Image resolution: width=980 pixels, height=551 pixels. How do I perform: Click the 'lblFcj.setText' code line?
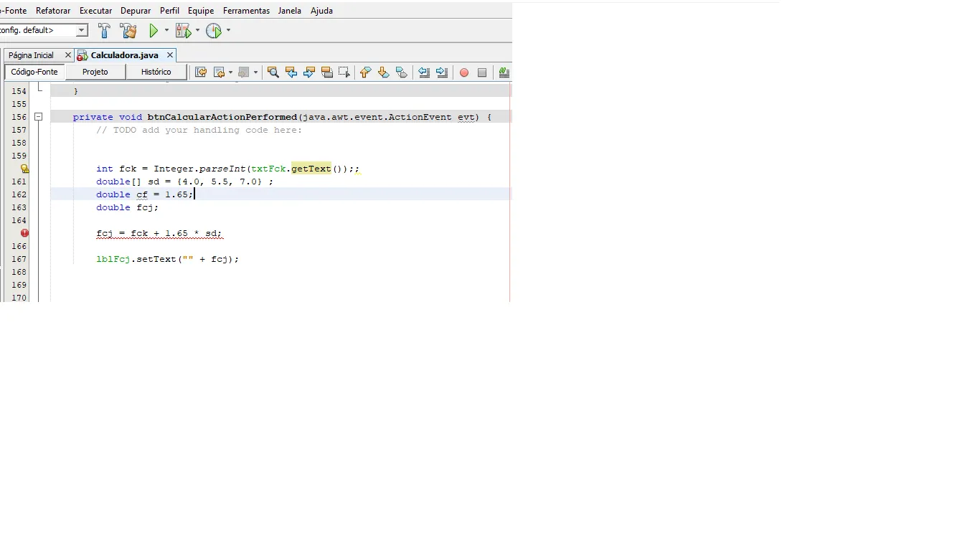click(168, 259)
